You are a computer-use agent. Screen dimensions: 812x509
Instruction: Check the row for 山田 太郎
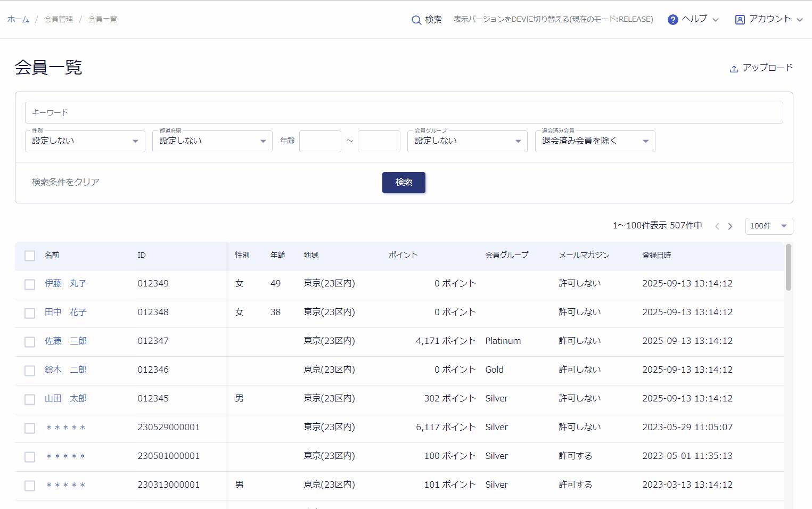pyautogui.click(x=30, y=399)
